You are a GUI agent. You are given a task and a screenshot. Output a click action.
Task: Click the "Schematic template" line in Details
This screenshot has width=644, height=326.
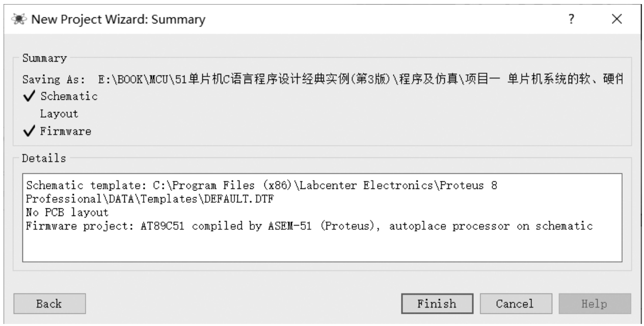262,185
